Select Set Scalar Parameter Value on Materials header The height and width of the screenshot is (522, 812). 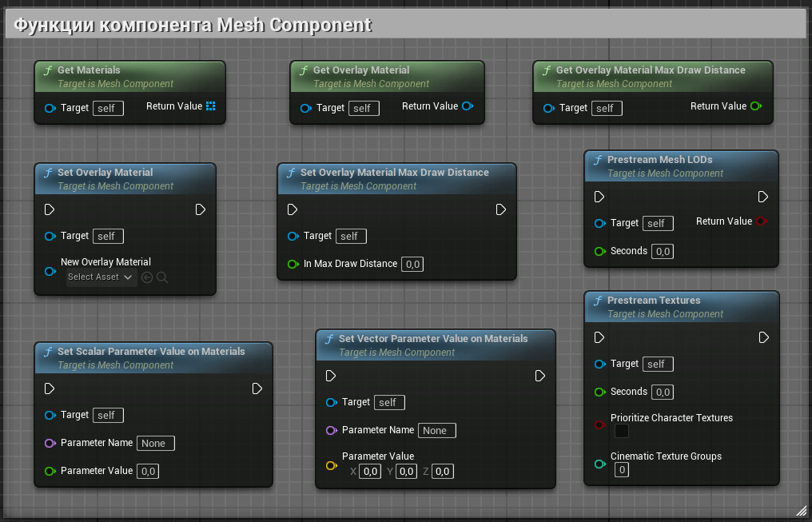pos(153,358)
